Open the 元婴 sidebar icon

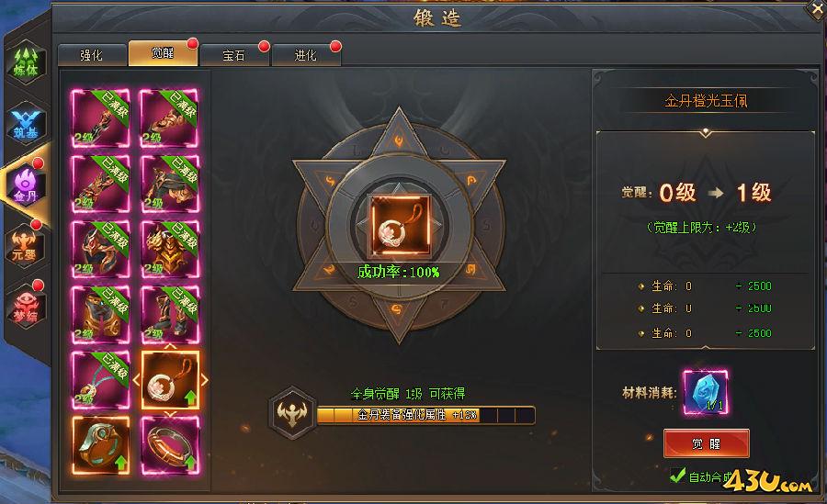26,246
